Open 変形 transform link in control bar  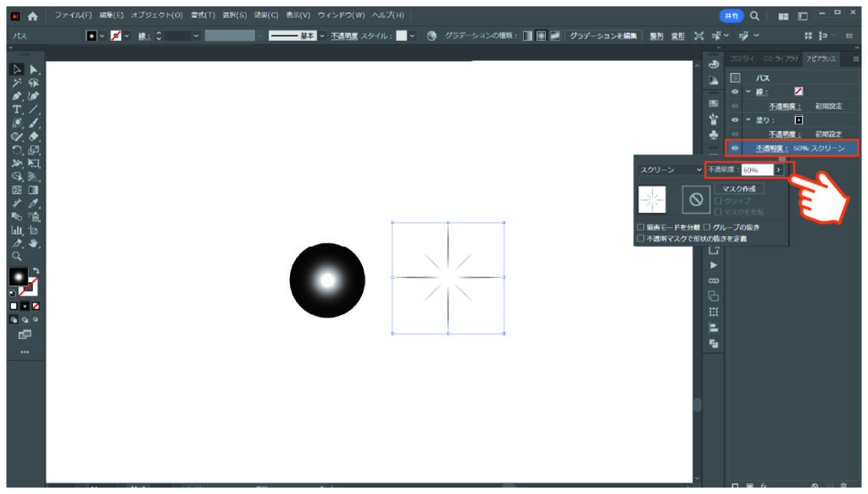coord(678,36)
